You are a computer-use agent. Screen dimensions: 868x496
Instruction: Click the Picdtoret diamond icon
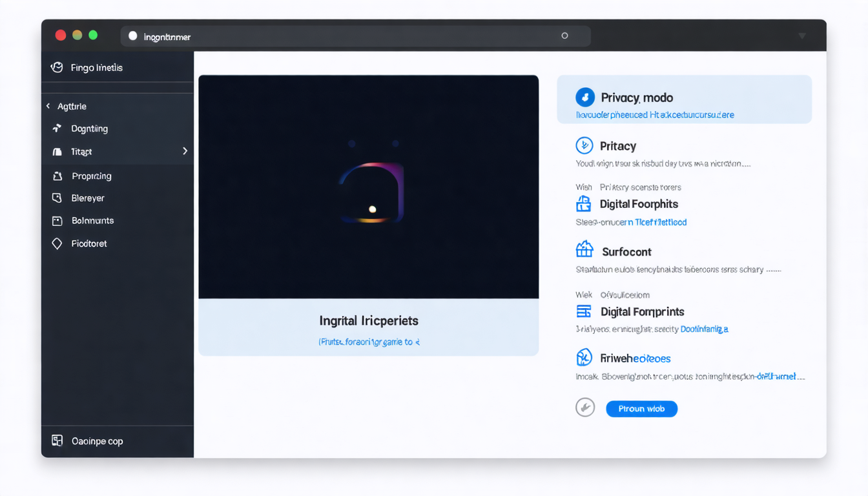point(57,243)
